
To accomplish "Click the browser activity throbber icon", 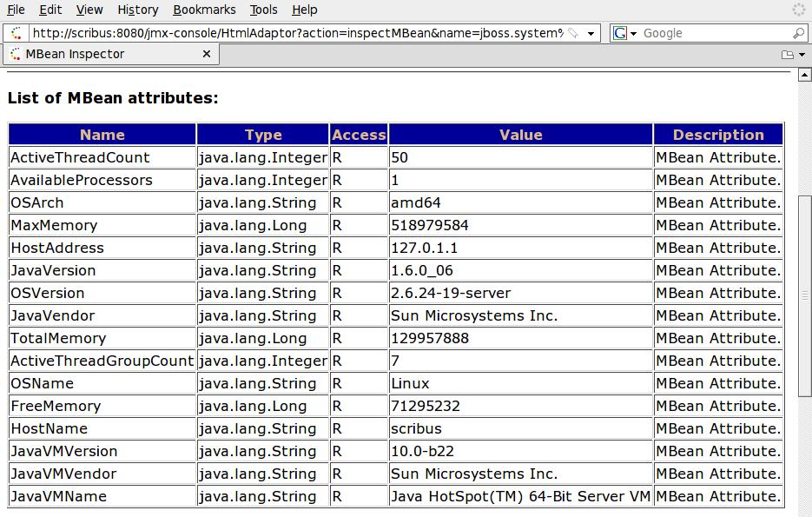I will click(798, 10).
